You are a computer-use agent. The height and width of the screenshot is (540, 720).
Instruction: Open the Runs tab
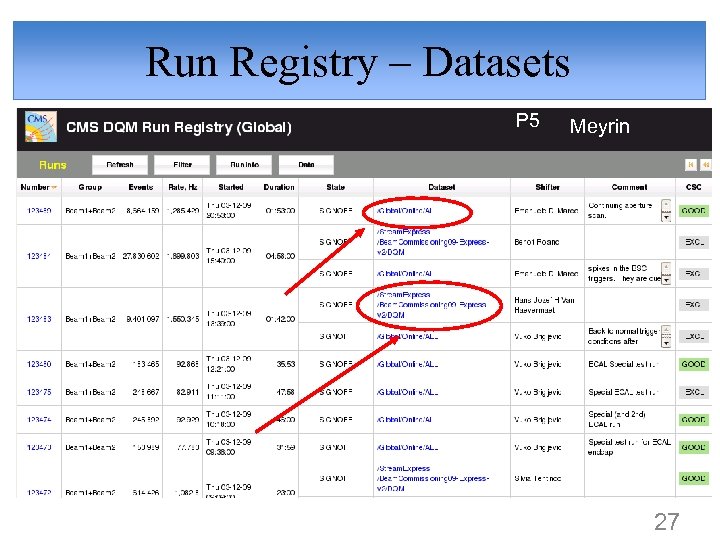point(53,165)
